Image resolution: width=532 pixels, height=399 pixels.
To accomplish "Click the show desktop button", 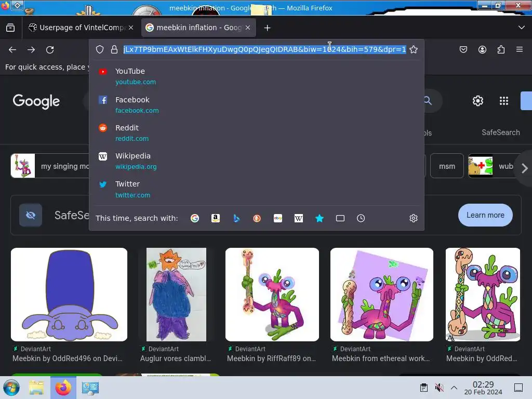I will pos(518,388).
